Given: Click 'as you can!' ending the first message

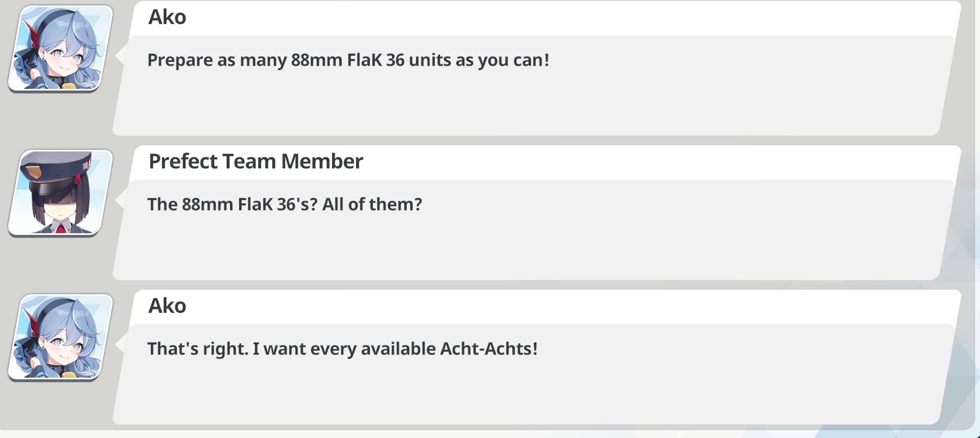Looking at the screenshot, I should pos(503,60).
